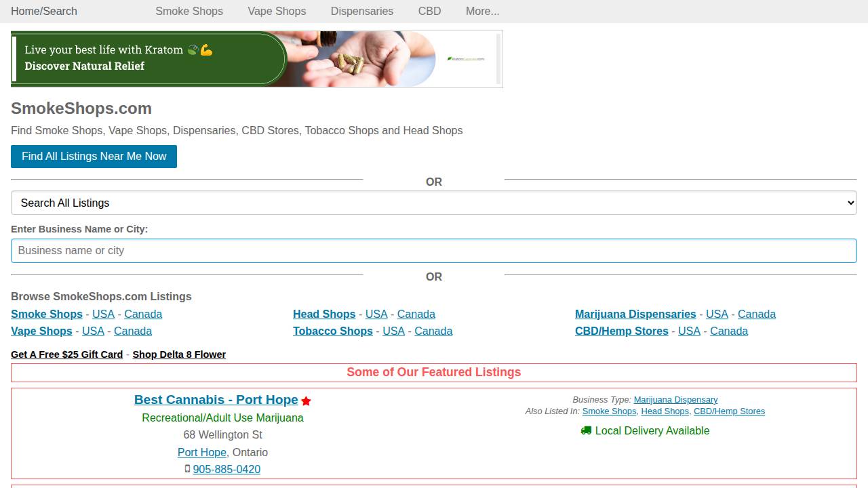Image resolution: width=868 pixels, height=488 pixels.
Task: Click the red star beside Best Cannabis listing
Action: tap(306, 401)
